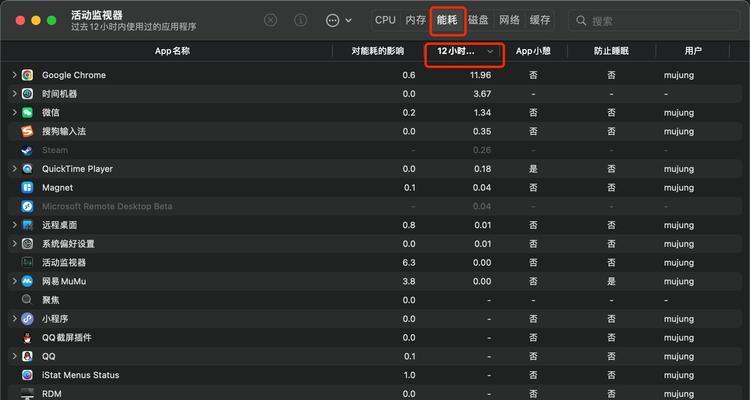Click the 11.96 value for Chrome
Screen dimensions: 750x400
tap(480, 75)
